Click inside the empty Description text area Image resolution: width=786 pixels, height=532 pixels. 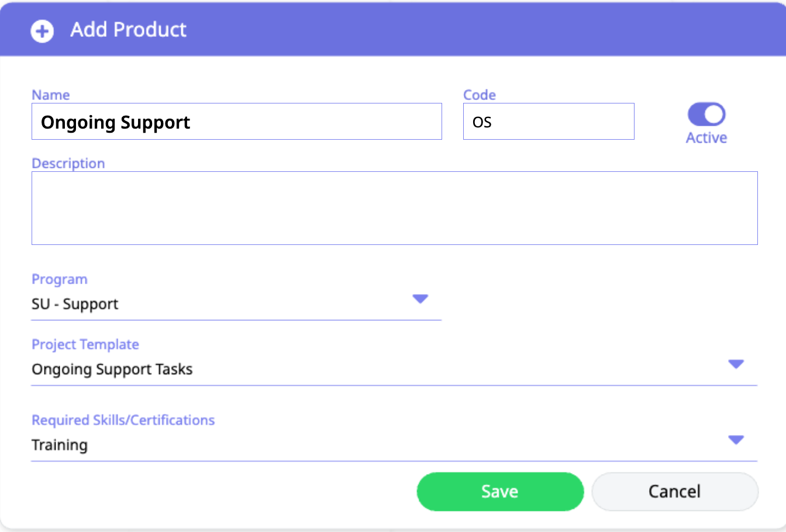pyautogui.click(x=394, y=208)
